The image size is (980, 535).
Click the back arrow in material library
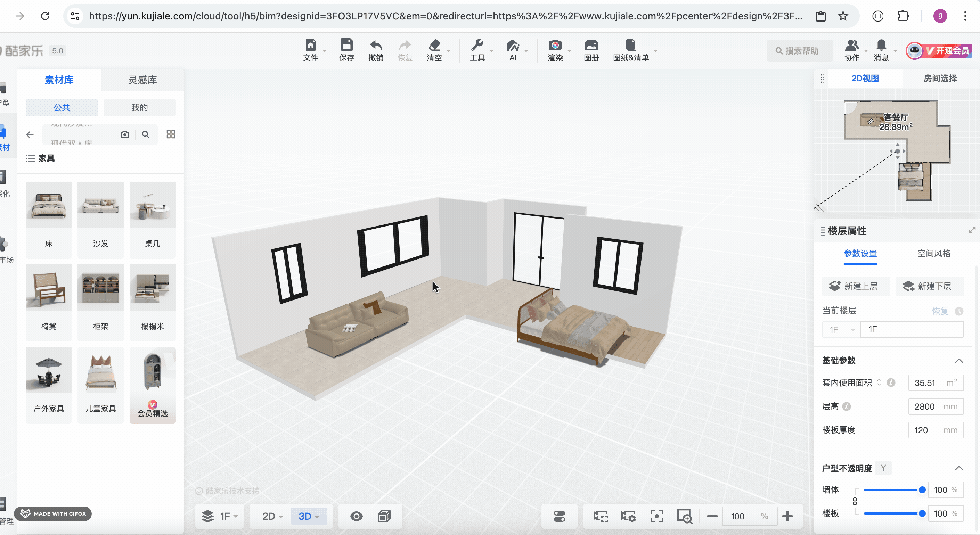pyautogui.click(x=30, y=134)
